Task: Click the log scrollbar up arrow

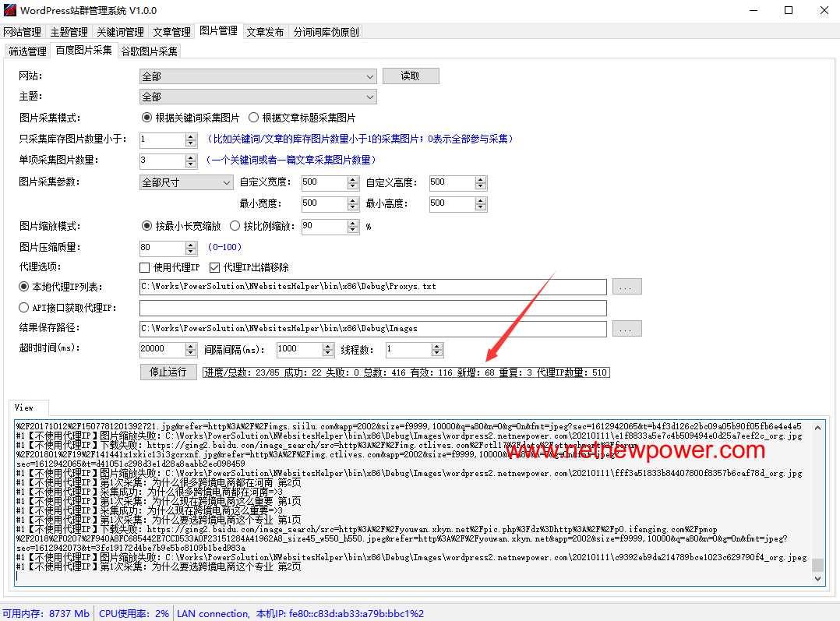Action: point(817,428)
